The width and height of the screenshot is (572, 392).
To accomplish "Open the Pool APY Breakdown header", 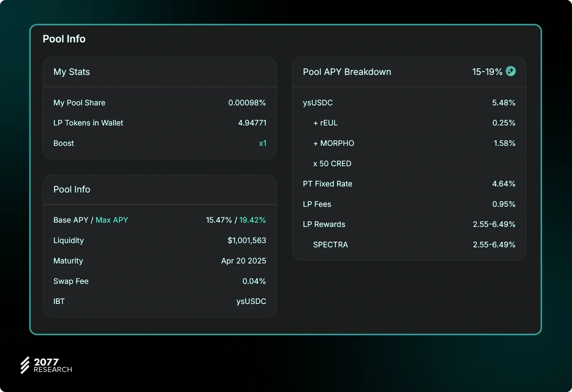I will (347, 72).
